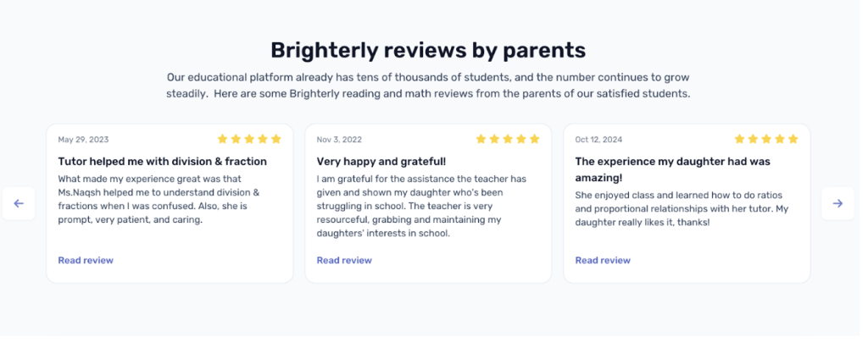Click the previous reviews left arrow
The image size is (868, 343).
pos(19,203)
